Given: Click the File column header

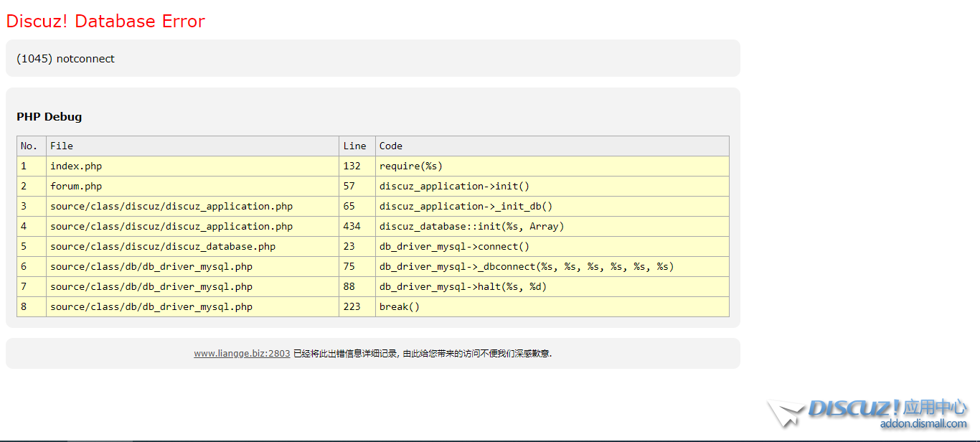Looking at the screenshot, I should [62, 146].
